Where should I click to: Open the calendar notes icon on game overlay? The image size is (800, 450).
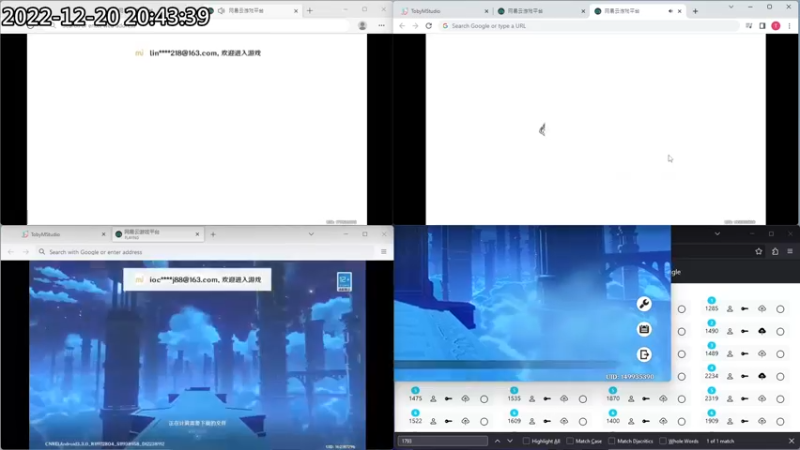tap(644, 329)
